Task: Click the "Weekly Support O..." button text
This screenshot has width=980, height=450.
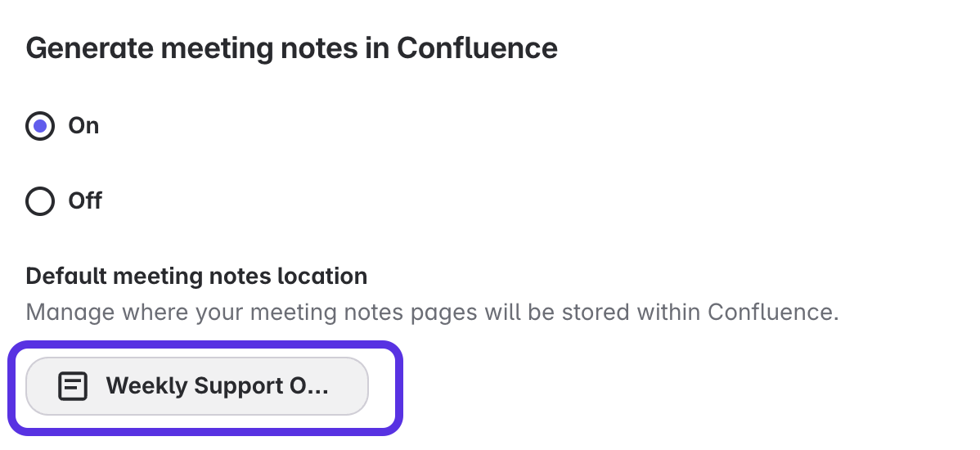Action: [217, 386]
